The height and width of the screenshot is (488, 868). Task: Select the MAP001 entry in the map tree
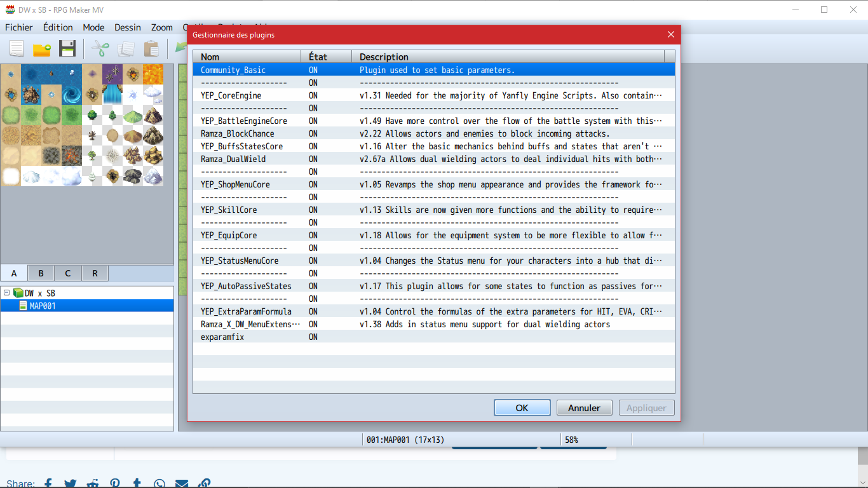pos(87,306)
